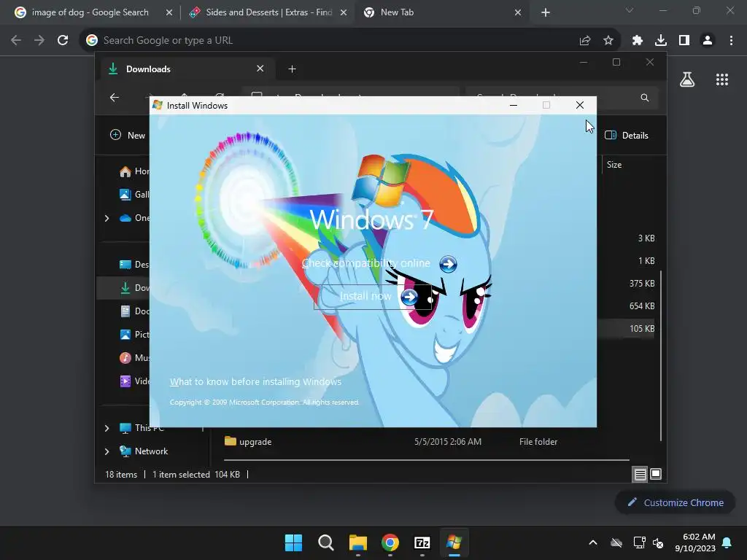Add a new File Explorer tab
Screen dimensions: 747x560
click(x=292, y=69)
